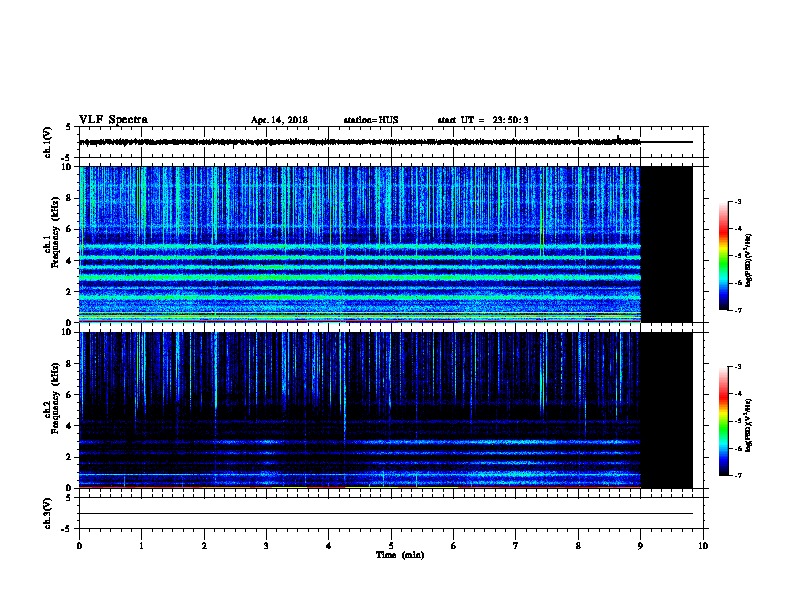The height and width of the screenshot is (612, 792).
Task: Click the flat ch.3 voltage trace line
Action: 385,514
